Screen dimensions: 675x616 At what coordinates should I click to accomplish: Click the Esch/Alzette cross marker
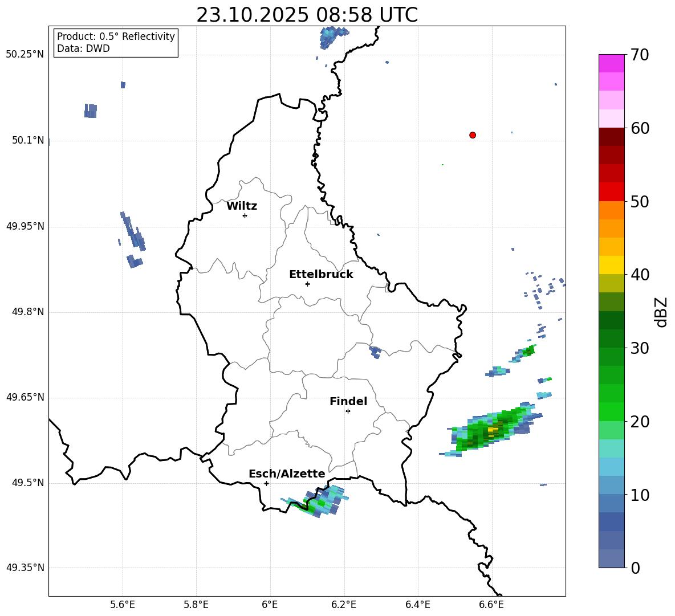click(266, 483)
